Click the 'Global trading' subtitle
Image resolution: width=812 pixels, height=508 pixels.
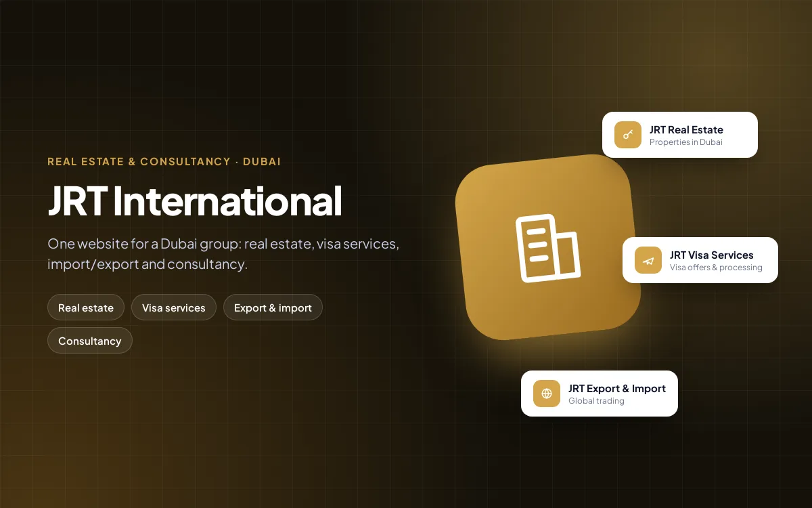tap(596, 401)
